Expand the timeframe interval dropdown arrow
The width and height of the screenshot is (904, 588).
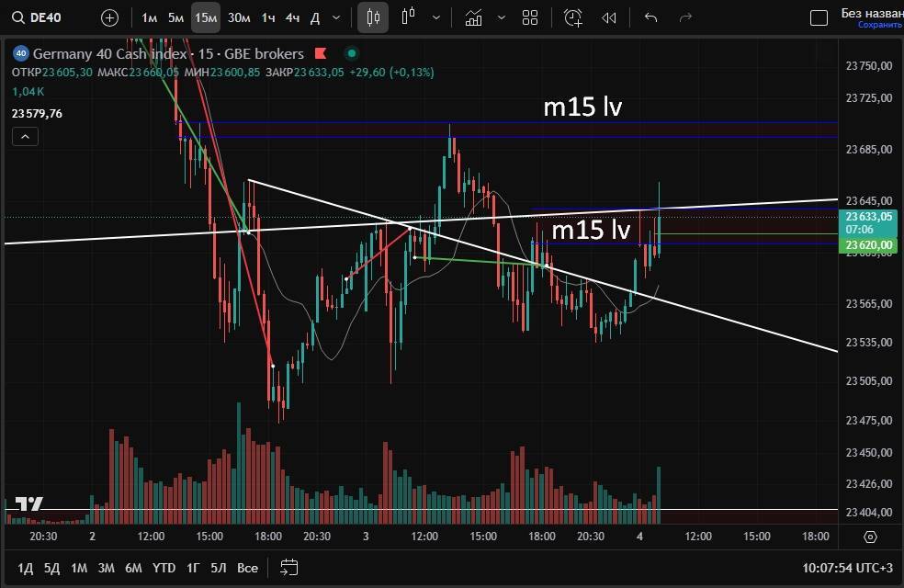tap(336, 17)
